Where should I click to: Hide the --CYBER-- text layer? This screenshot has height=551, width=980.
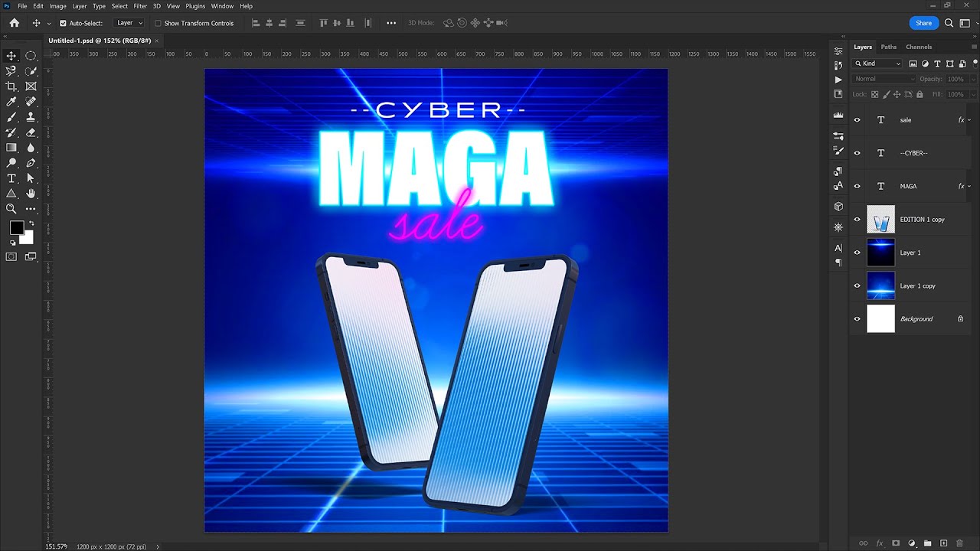(857, 153)
